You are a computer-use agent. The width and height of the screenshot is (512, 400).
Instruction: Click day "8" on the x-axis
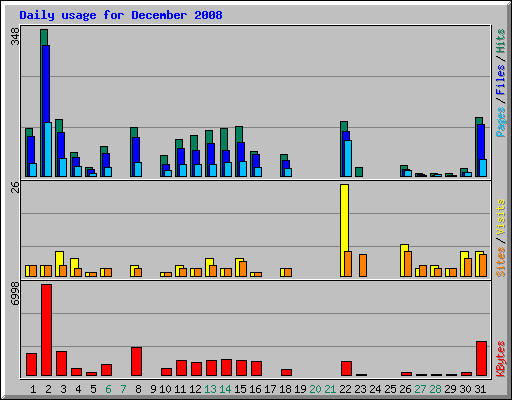click(x=138, y=389)
